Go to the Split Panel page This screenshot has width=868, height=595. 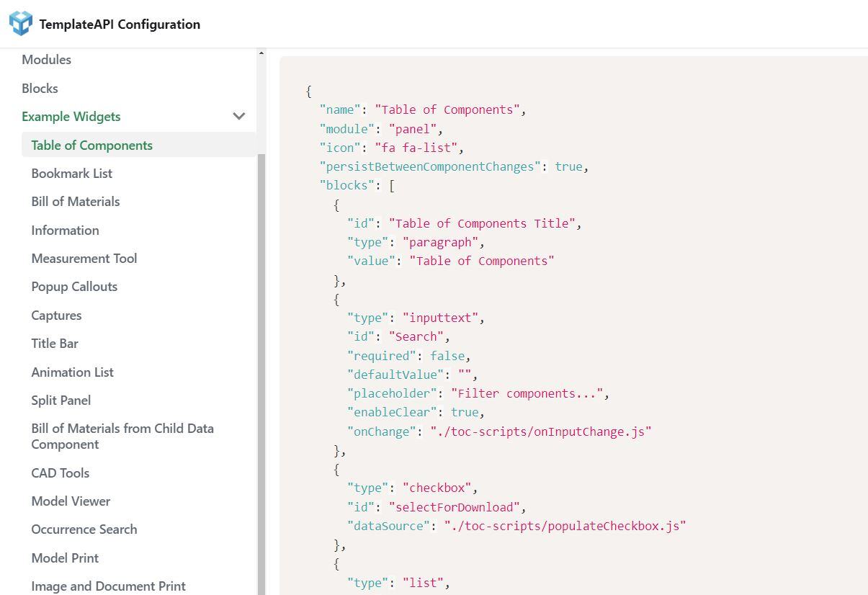coord(61,401)
